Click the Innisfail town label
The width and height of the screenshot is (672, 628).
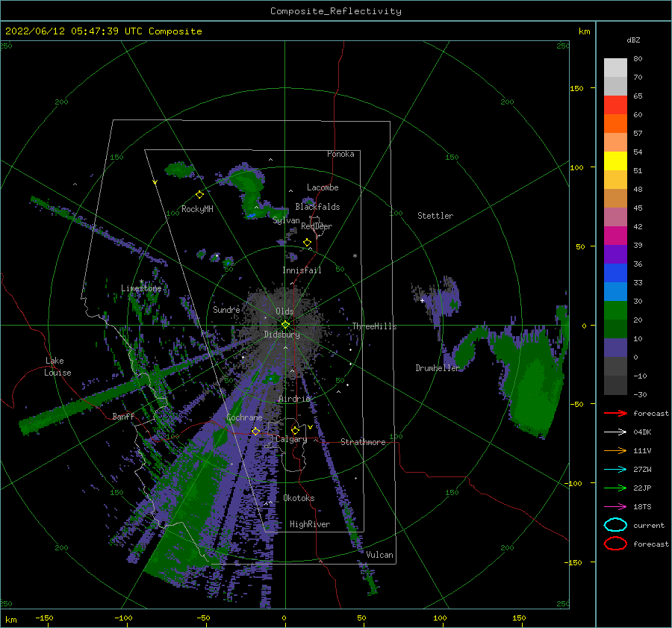(302, 270)
